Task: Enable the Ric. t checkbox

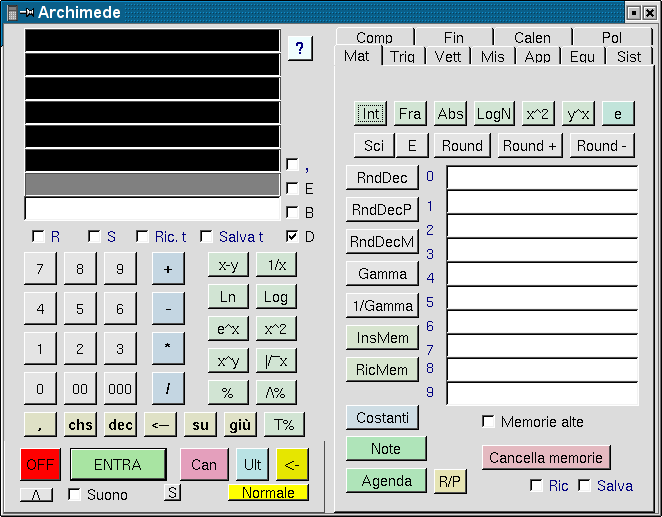Action: tap(142, 236)
